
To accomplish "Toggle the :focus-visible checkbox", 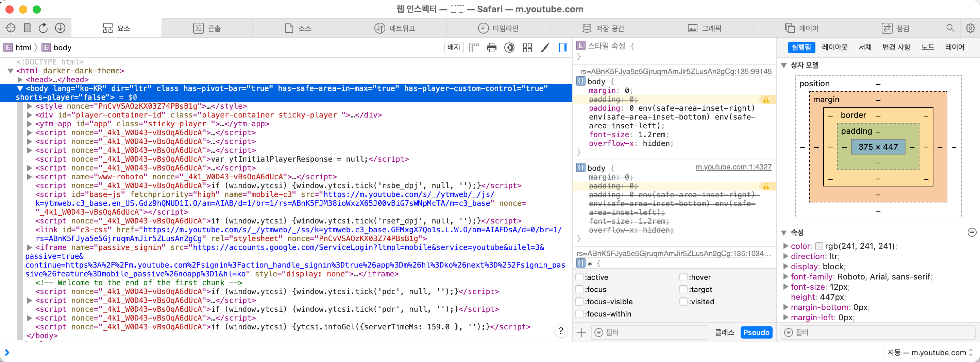I will (579, 302).
